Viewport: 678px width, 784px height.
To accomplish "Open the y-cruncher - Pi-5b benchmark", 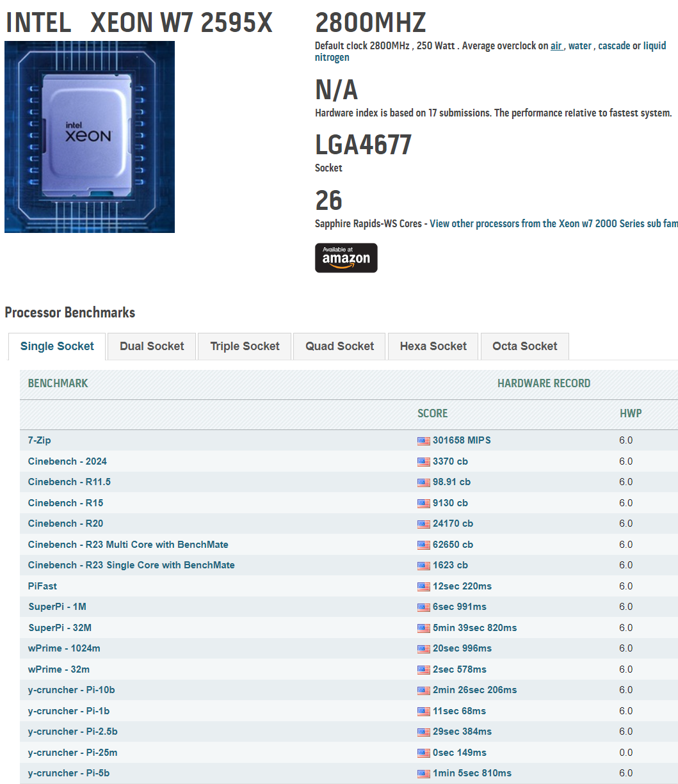I will click(x=69, y=773).
